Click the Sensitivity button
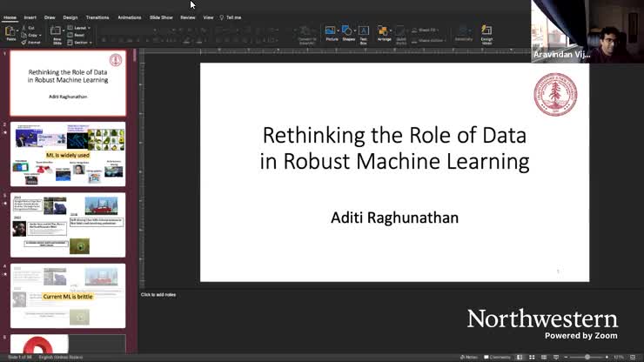644x362 pixels. 463,34
